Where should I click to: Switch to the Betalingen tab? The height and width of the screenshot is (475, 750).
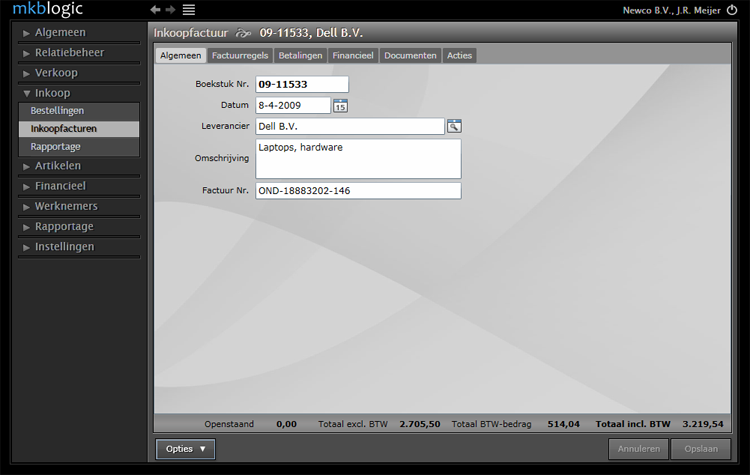(x=300, y=55)
